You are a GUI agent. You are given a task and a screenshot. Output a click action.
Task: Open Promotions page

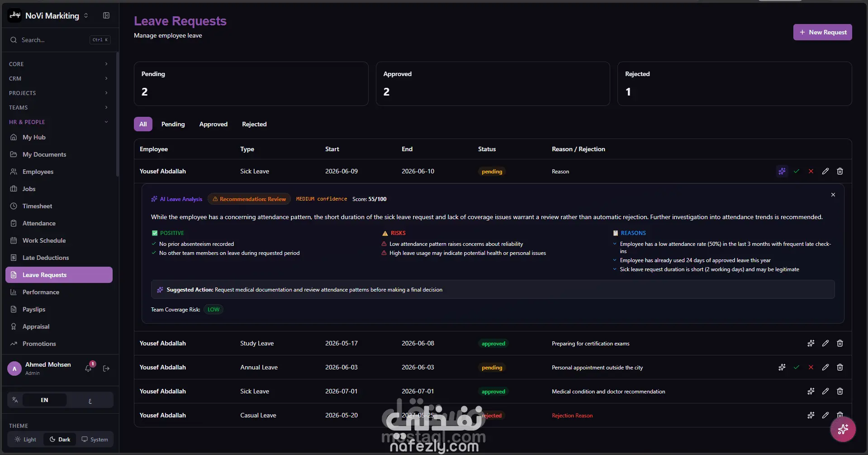tap(59, 344)
